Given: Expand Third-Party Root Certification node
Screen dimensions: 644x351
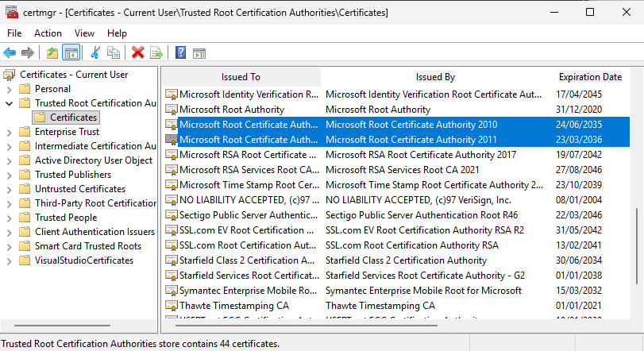Looking at the screenshot, I should (9, 204).
